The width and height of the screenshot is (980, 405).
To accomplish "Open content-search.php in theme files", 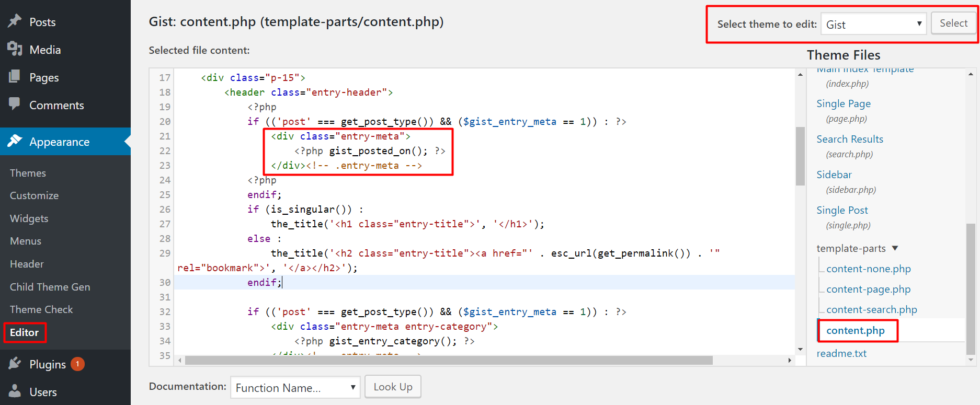I will pos(871,309).
